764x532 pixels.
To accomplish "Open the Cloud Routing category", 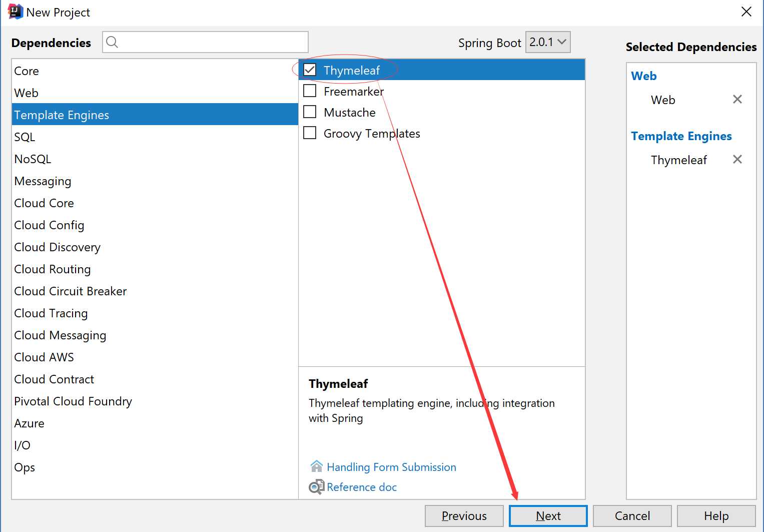I will coord(155,269).
